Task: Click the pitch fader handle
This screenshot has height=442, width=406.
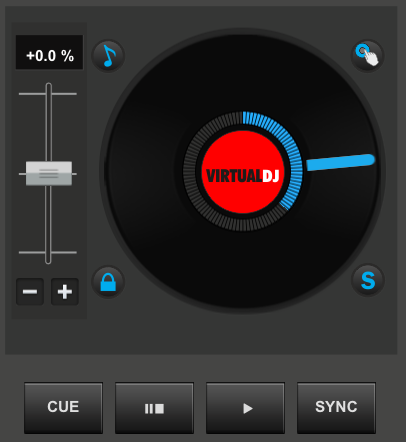Action: pyautogui.click(x=49, y=173)
